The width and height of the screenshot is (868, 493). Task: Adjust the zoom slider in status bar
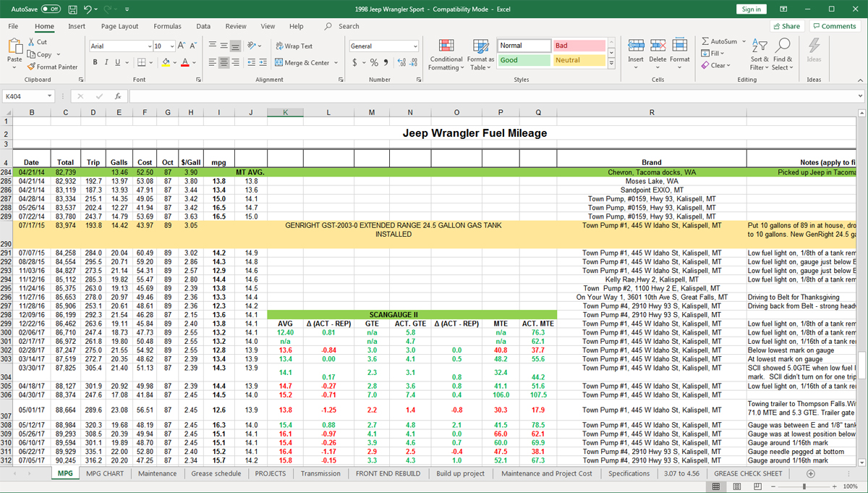[805, 486]
